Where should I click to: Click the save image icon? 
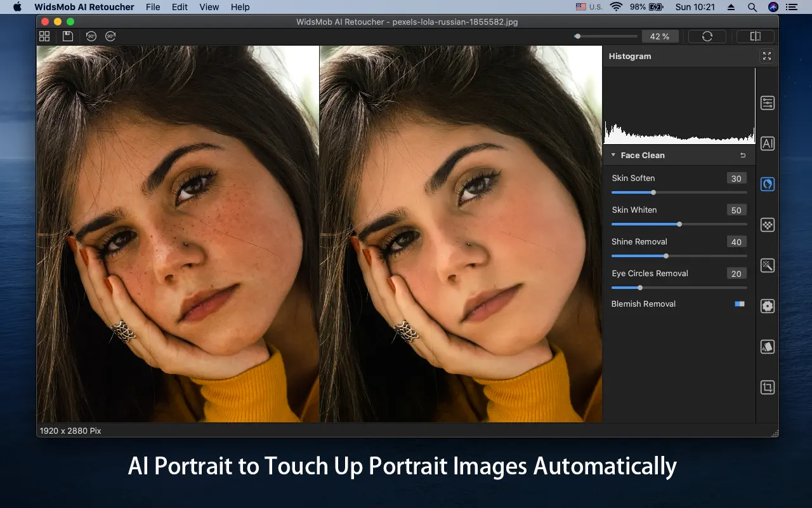coord(67,36)
